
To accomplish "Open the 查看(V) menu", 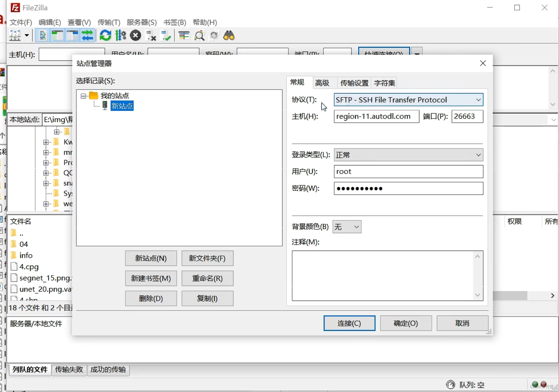I will point(79,22).
